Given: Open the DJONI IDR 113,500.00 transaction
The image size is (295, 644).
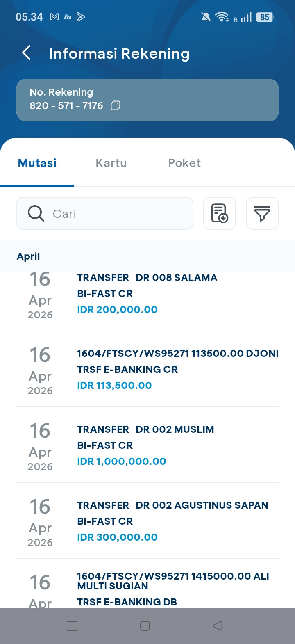Looking at the screenshot, I should coord(147,369).
